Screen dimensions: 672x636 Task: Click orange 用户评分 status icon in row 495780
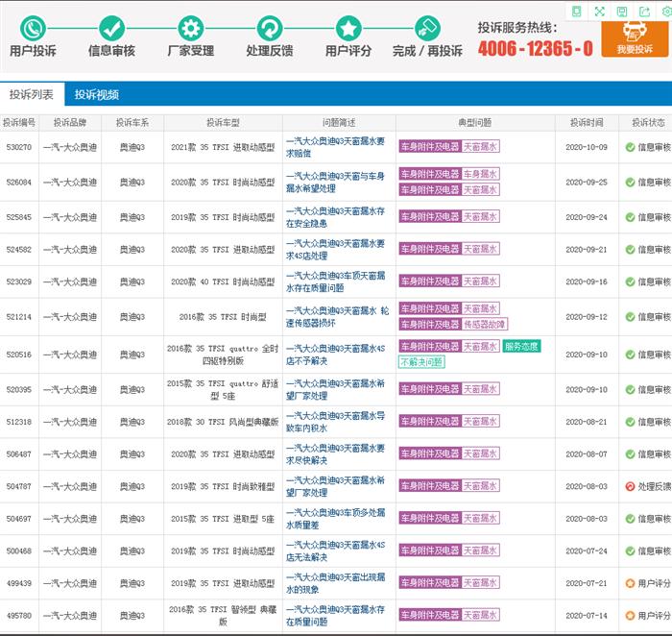point(630,616)
